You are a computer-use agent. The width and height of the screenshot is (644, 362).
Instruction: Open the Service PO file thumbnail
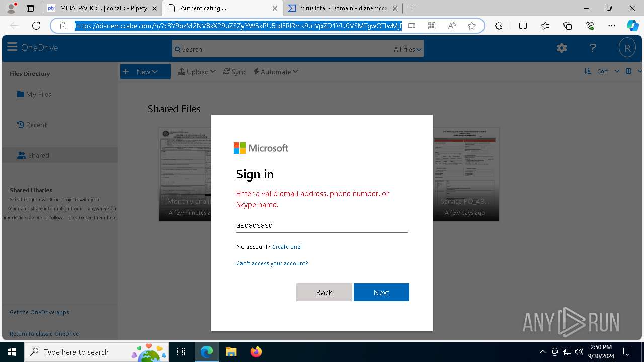[x=466, y=174]
